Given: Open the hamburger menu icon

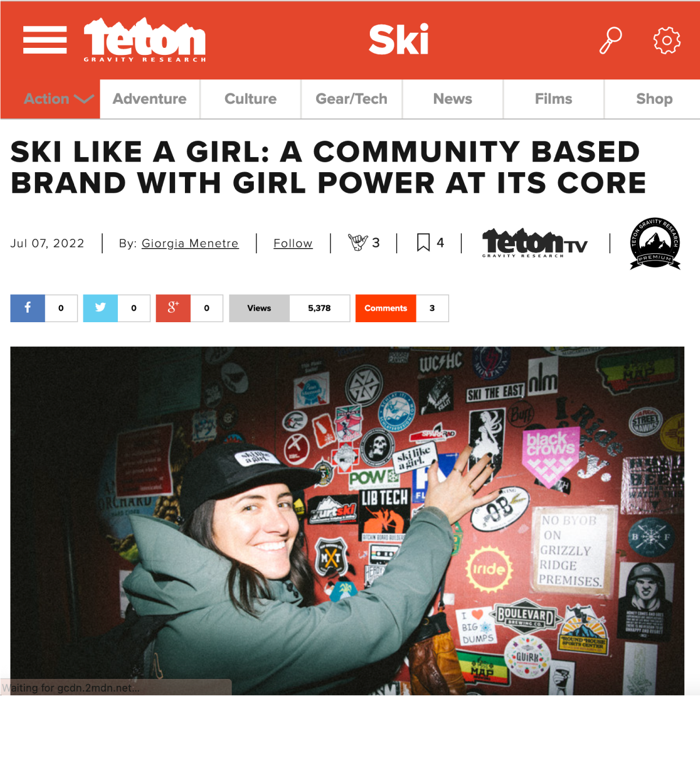Looking at the screenshot, I should [45, 40].
